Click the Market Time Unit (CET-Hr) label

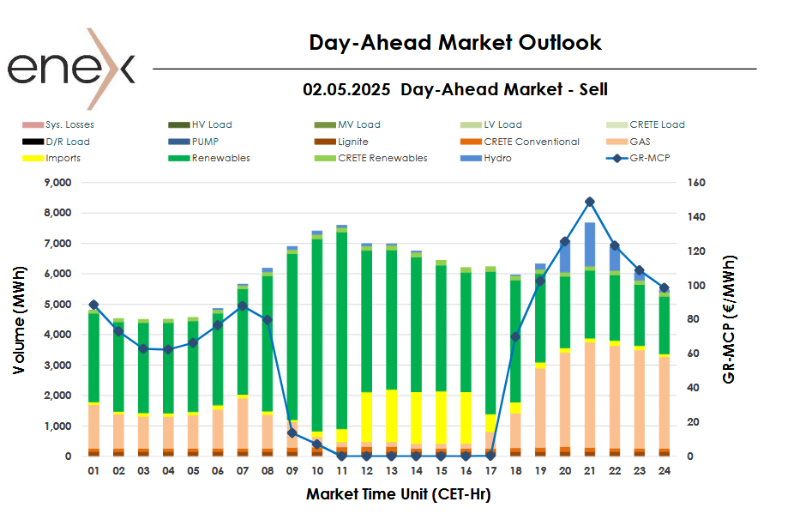(399, 494)
